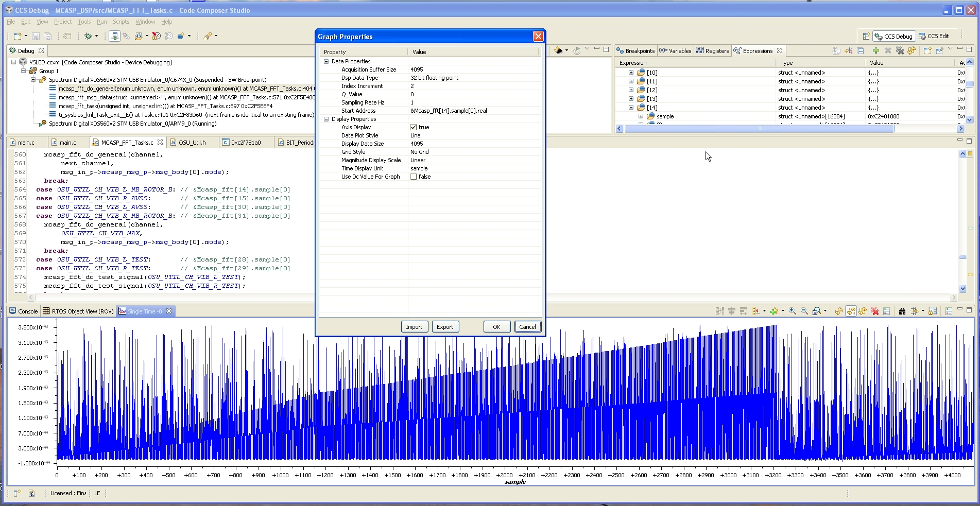Image resolution: width=980 pixels, height=506 pixels.
Task: Collapse the Data Properties section
Action: tap(326, 61)
